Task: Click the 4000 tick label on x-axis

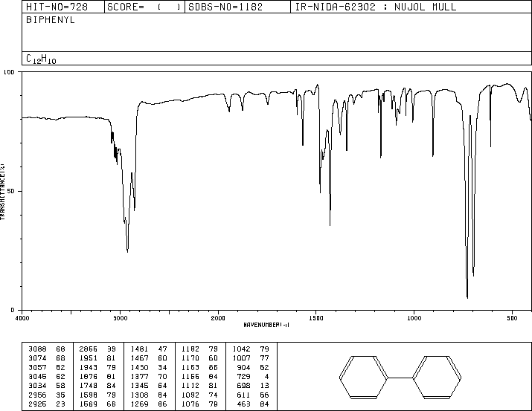Action: (x=22, y=317)
